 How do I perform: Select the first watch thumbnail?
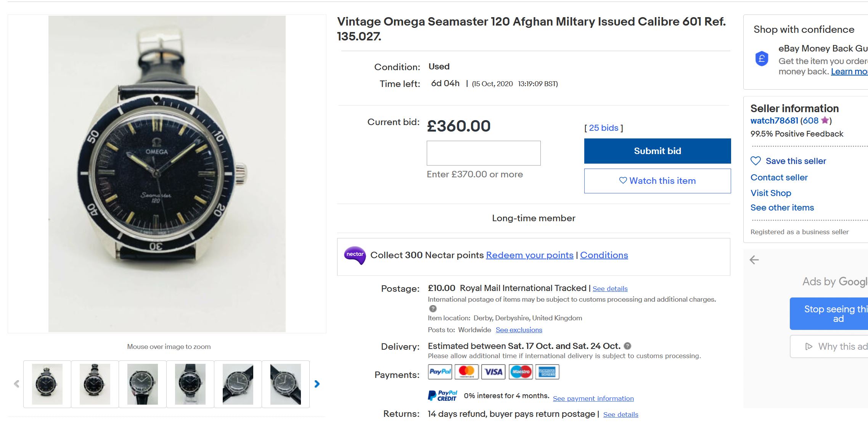[x=47, y=384]
